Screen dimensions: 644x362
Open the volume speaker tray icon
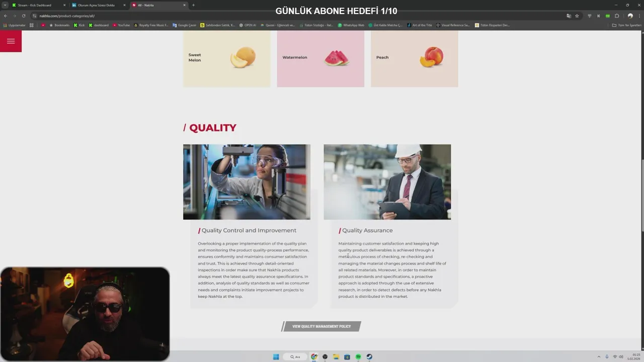[621, 357]
